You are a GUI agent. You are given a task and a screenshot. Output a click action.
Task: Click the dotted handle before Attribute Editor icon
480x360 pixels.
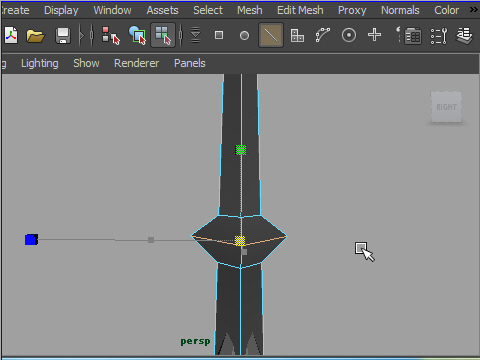coord(398,35)
